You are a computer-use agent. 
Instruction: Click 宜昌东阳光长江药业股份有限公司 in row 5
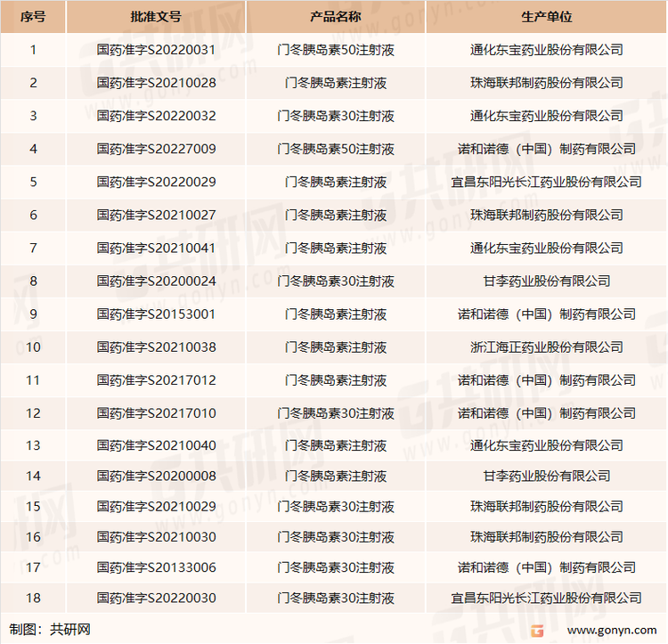[x=547, y=182]
